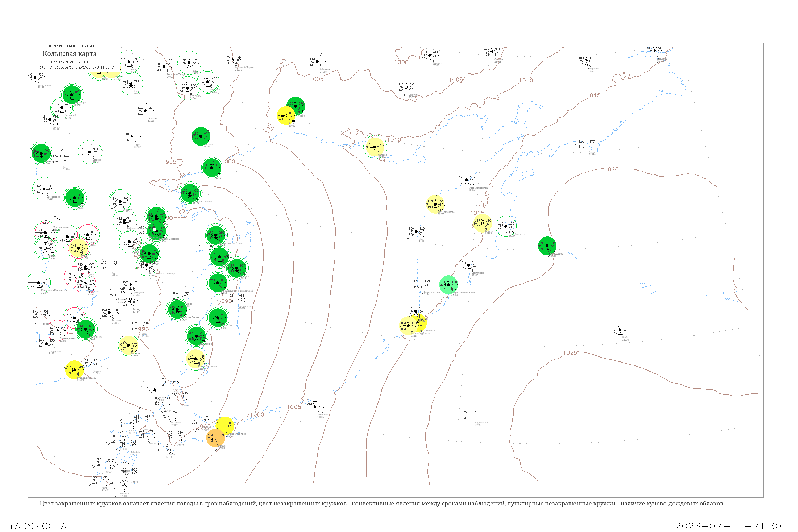Select the Архара station circle
Screen dimensions: 798x532
click(x=45, y=248)
